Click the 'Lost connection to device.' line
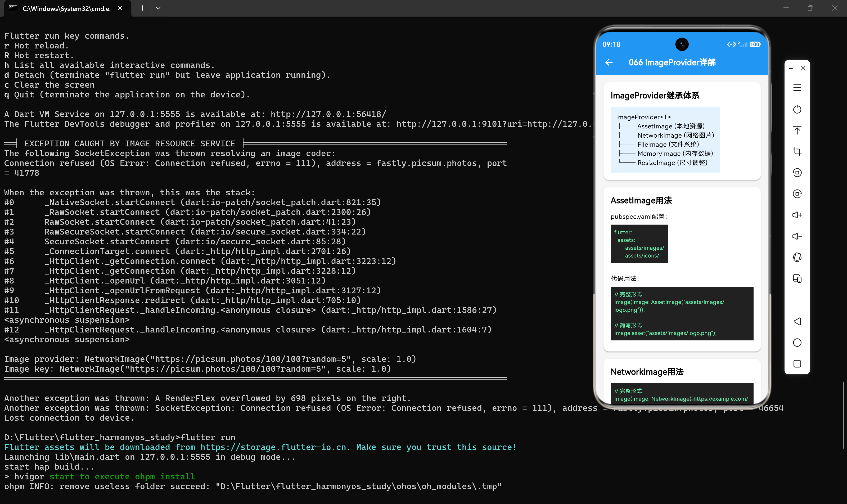847x504 pixels. click(x=69, y=418)
